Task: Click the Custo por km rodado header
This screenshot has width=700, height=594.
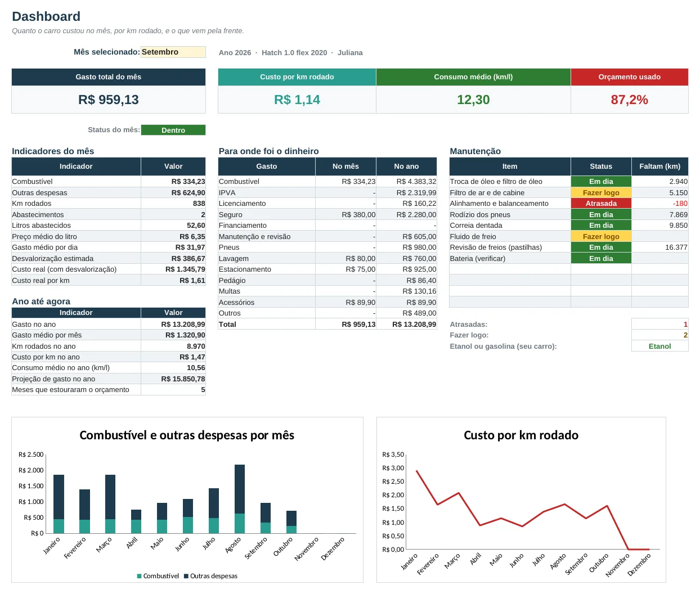Action: [x=297, y=77]
